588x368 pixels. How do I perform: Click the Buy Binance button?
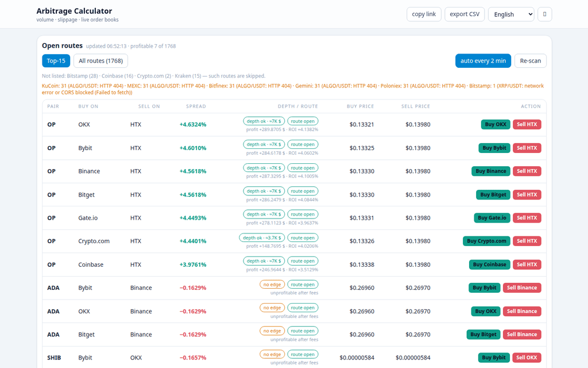(x=491, y=171)
